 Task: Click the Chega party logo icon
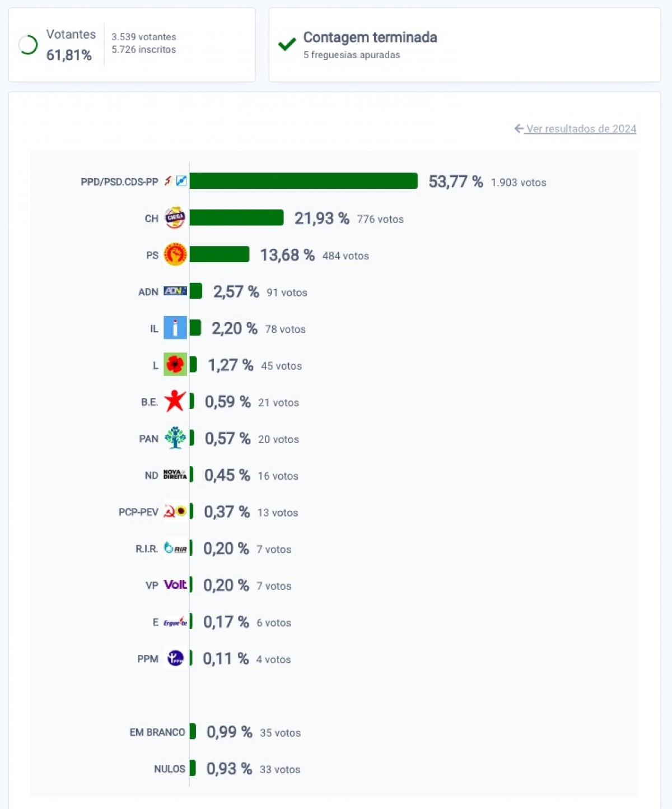click(x=175, y=218)
